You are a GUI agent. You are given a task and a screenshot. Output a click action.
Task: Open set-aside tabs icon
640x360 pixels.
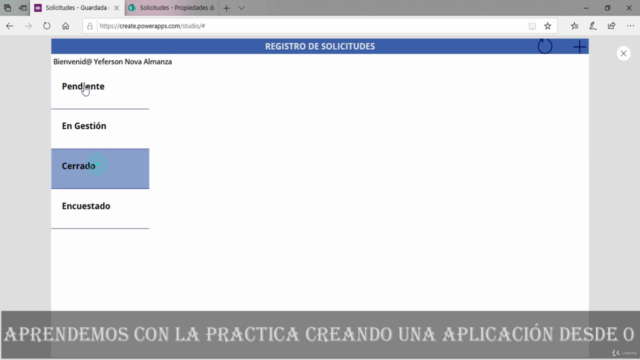(x=7, y=8)
